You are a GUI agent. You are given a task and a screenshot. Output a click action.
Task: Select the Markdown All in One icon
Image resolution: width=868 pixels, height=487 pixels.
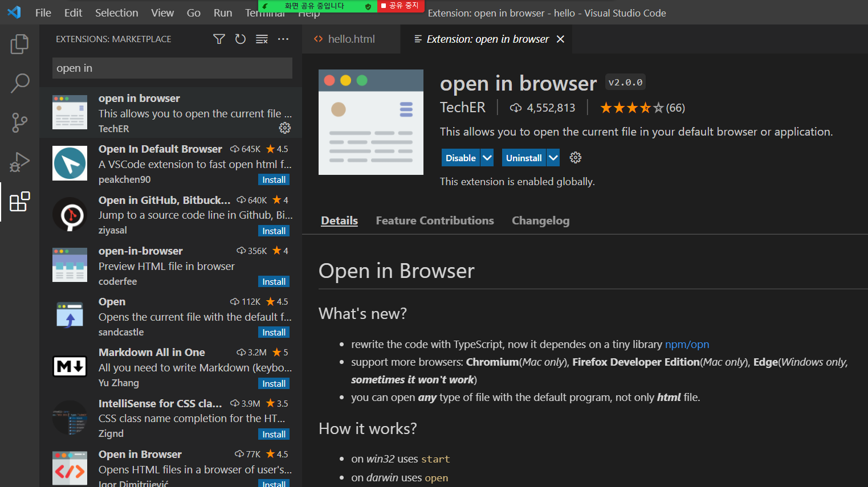point(70,366)
